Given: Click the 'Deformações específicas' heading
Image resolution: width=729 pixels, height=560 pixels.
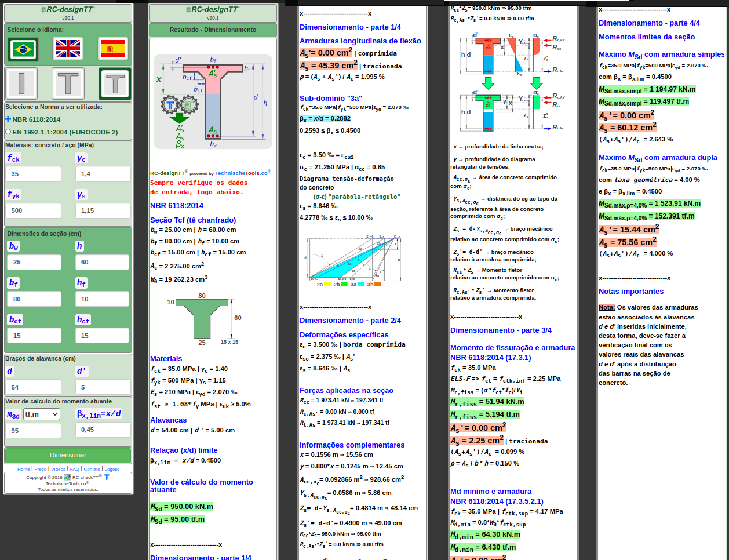Looking at the screenshot, I should (x=344, y=334).
